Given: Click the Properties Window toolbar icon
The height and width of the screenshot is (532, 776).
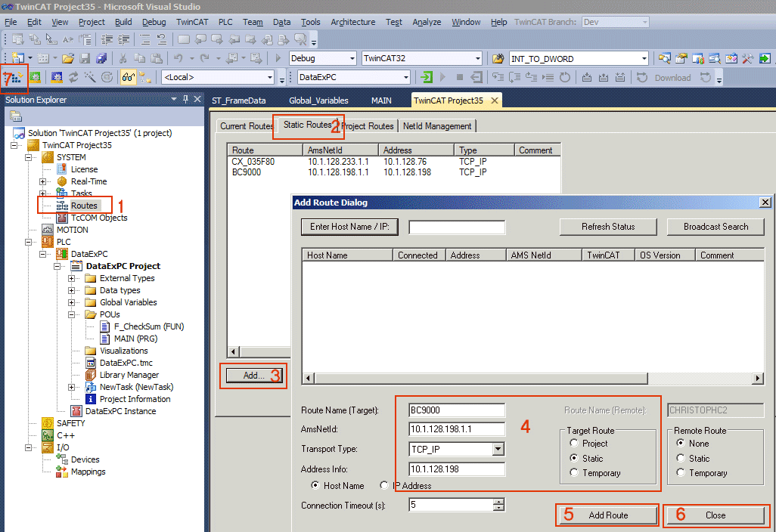Looking at the screenshot, I should [x=681, y=58].
